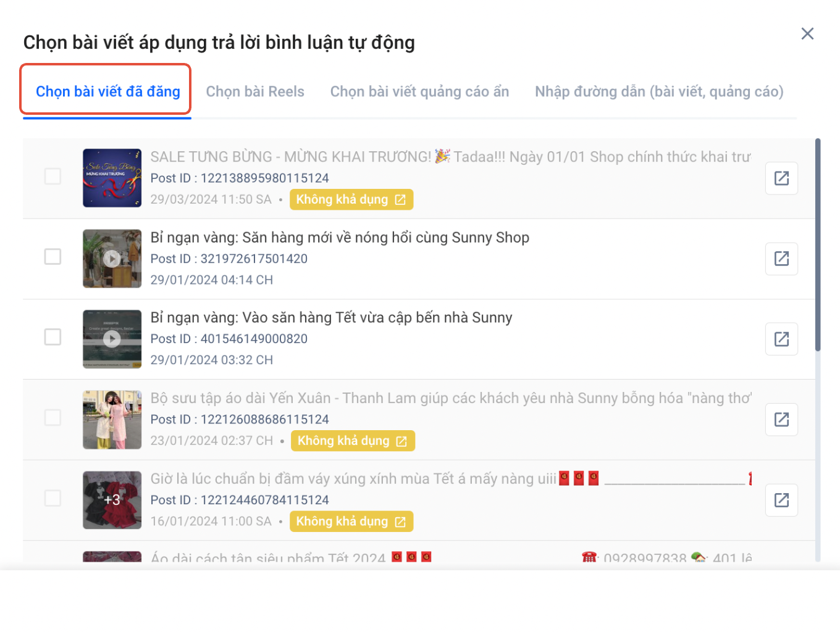Viewport: 840px width, 632px height.
Task: Click title 'Bỉ ngạn vàng: Vào săn hàng Tết vừa cập bến nhà Sunny'
Action: coord(332,318)
